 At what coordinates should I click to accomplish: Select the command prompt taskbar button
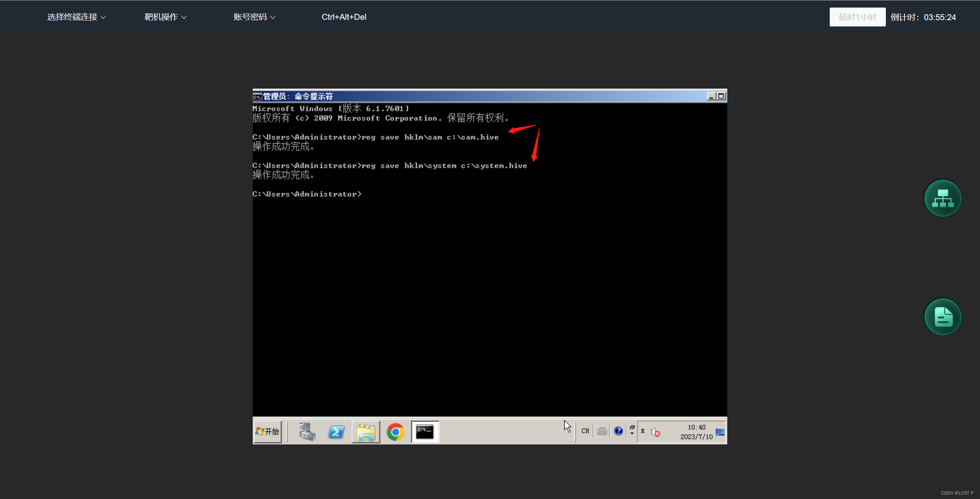[x=425, y=432]
